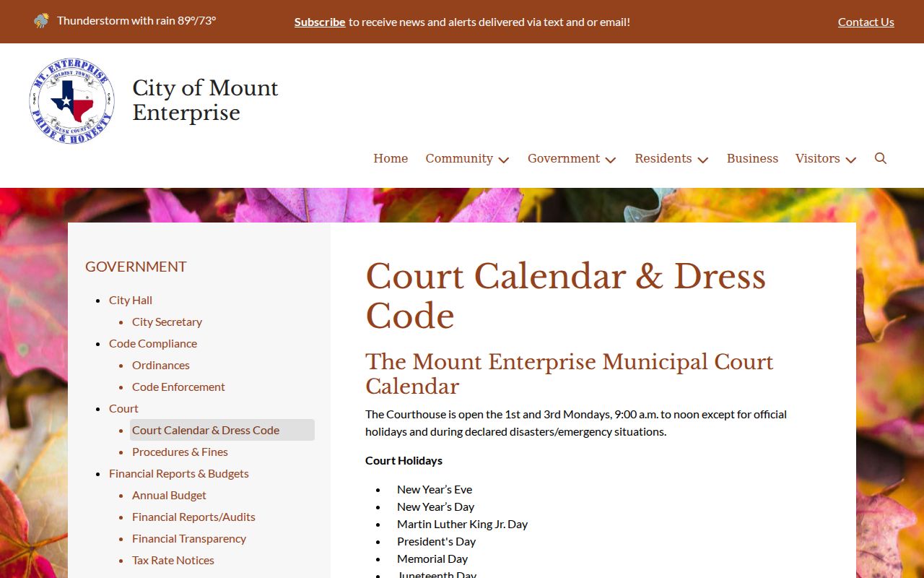
Task: Click the Subscribe link in the banner
Action: 320,22
